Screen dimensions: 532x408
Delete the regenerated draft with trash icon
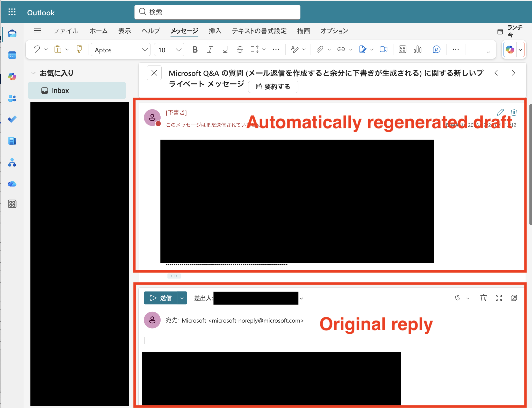click(x=514, y=112)
